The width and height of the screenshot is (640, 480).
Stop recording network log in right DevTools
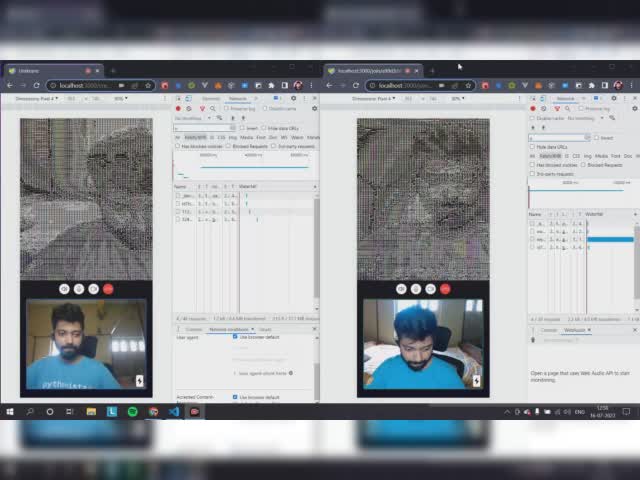533,109
